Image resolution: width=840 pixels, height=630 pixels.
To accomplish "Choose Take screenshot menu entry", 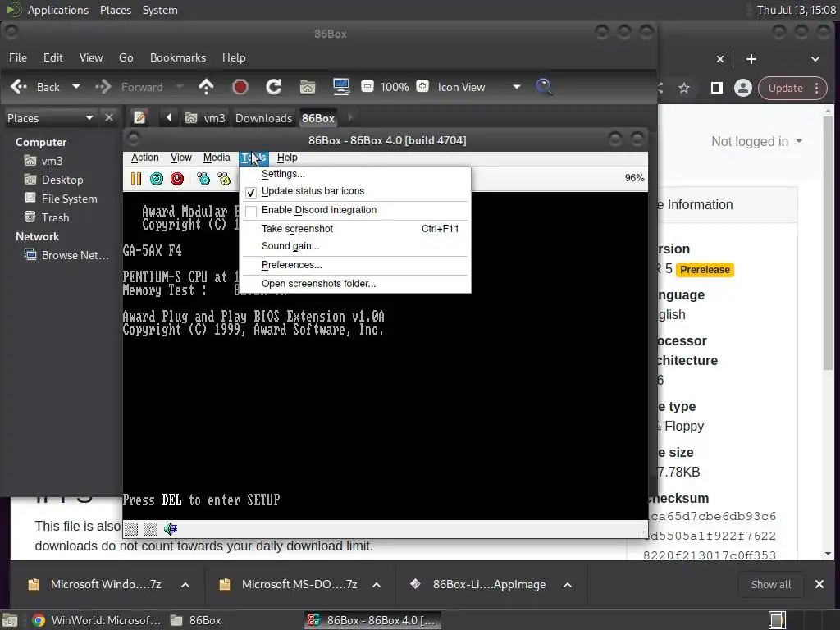I will pos(355,229).
